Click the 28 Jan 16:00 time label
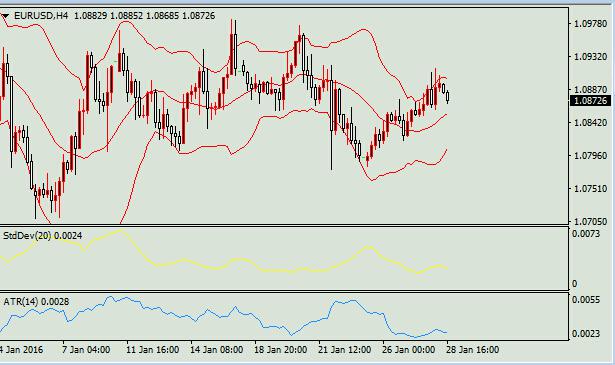 tap(472, 350)
